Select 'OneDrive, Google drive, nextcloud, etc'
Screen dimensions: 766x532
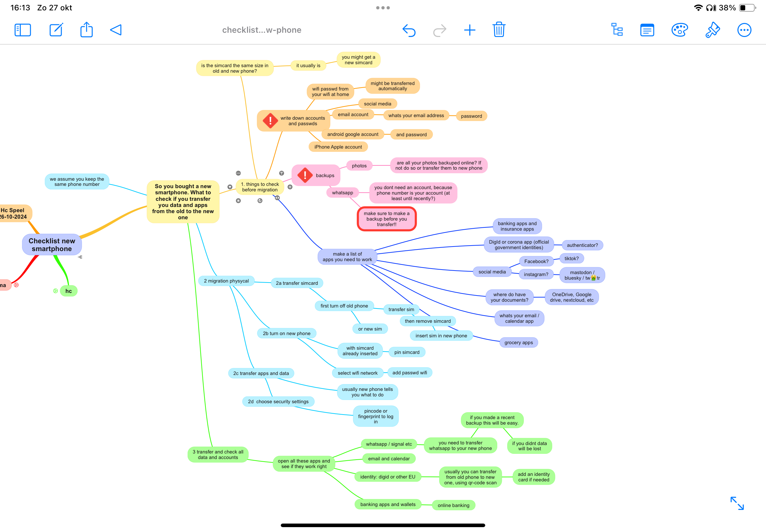pyautogui.click(x=572, y=297)
